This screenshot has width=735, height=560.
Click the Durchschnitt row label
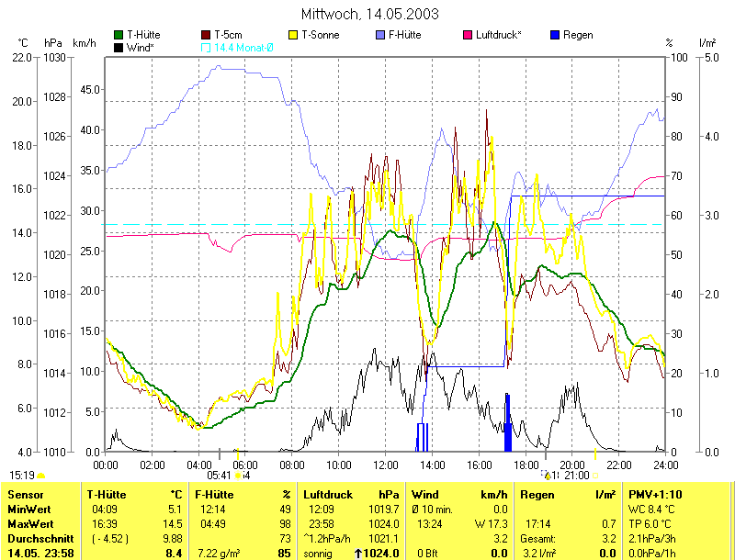point(36,538)
